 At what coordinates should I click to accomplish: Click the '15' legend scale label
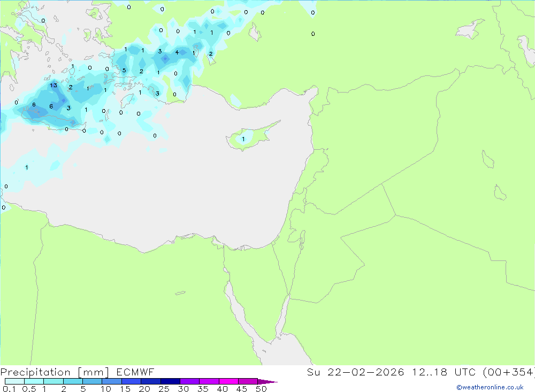pyautogui.click(x=125, y=389)
